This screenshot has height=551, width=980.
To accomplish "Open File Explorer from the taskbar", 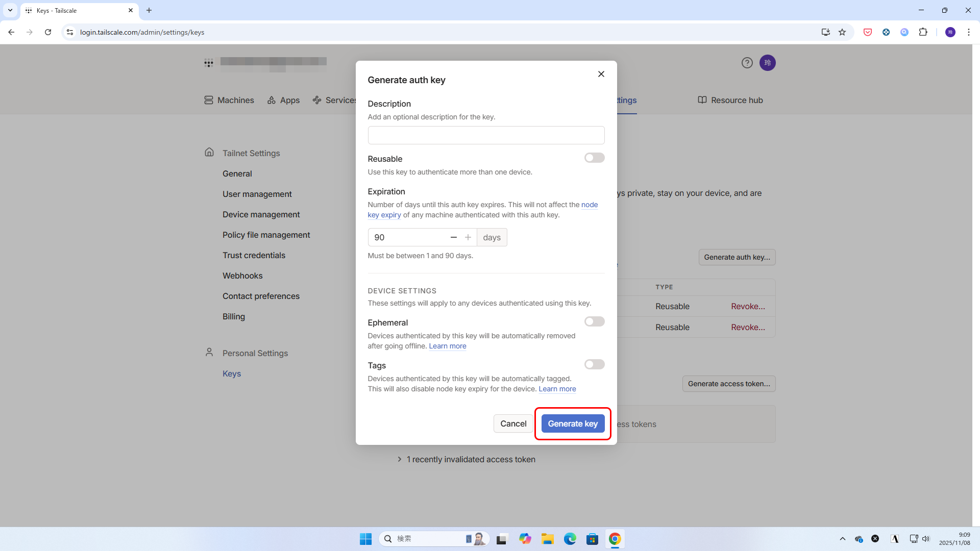I will click(x=547, y=539).
